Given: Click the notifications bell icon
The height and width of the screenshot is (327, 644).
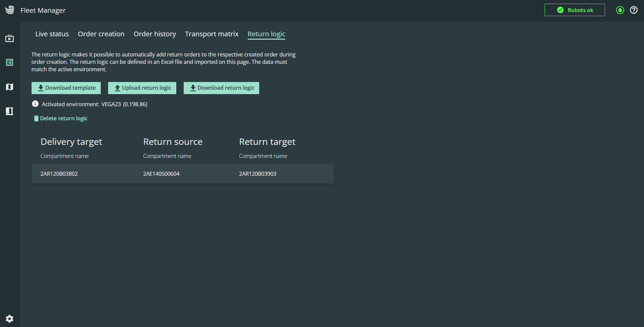Looking at the screenshot, I should click(x=620, y=10).
